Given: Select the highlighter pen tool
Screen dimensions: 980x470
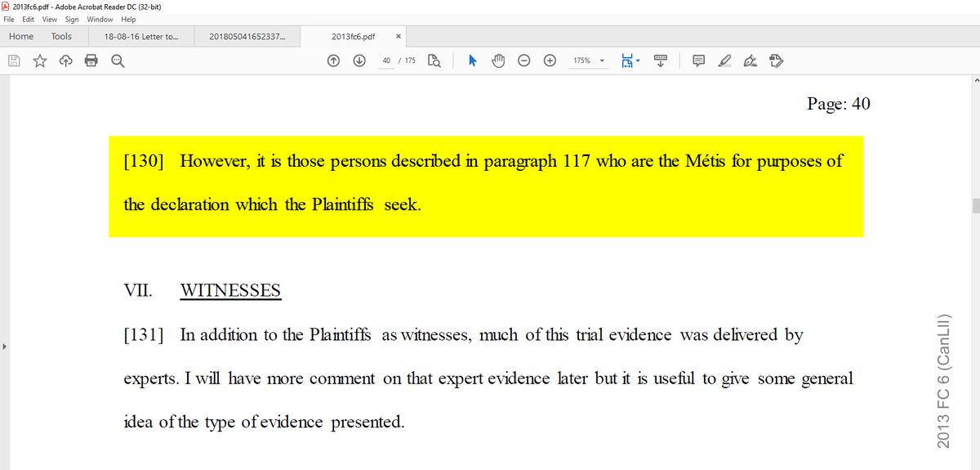Looking at the screenshot, I should coord(724,60).
